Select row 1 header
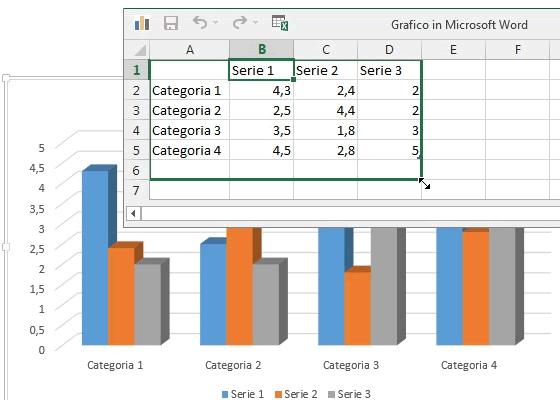The height and width of the screenshot is (400, 560). click(x=137, y=70)
